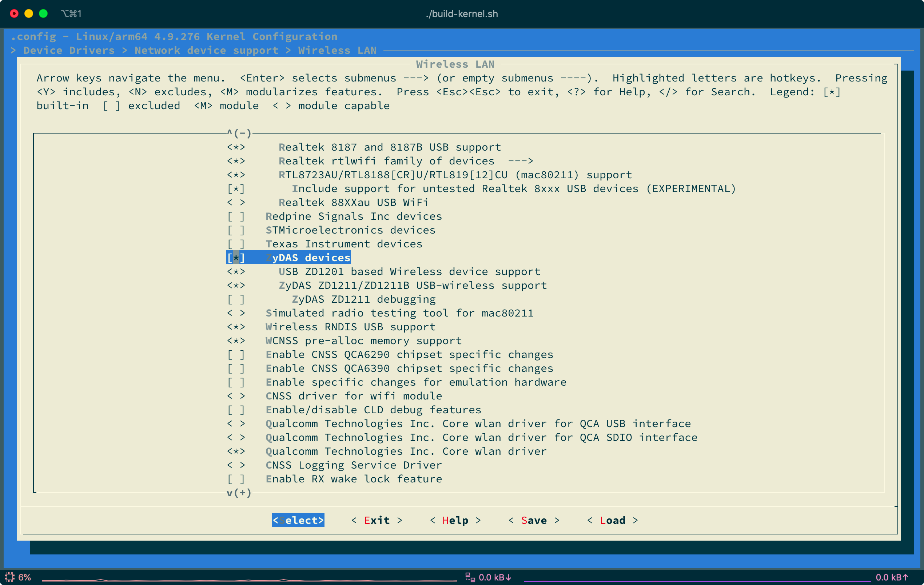Enable Texas Instrument devices checkbox
This screenshot has width=924, height=585.
236,244
